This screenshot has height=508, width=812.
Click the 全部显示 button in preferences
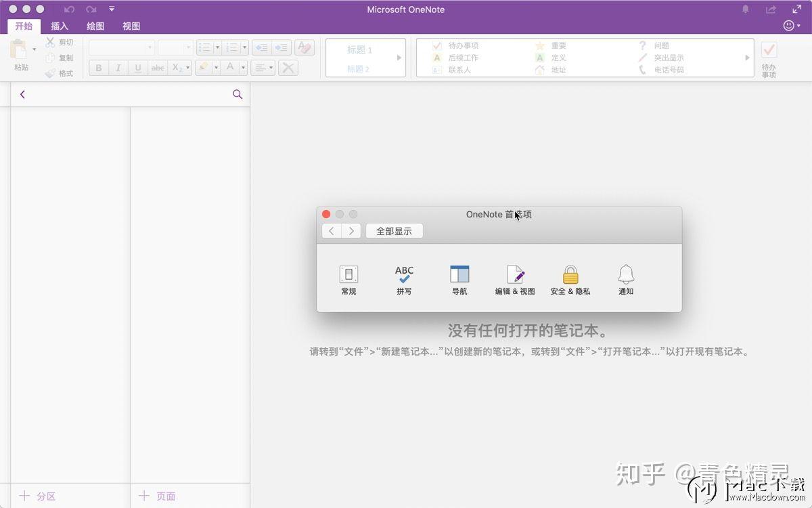click(x=394, y=230)
